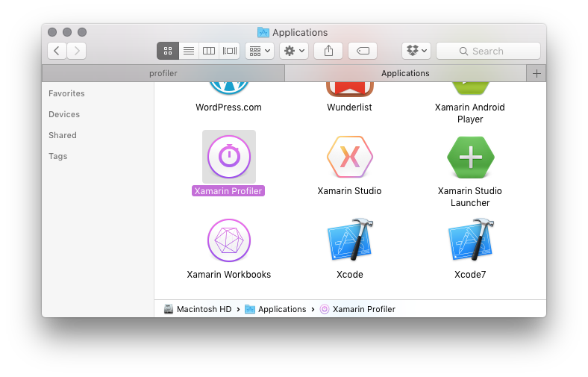Switch to list view
588x377 pixels.
[x=189, y=51]
